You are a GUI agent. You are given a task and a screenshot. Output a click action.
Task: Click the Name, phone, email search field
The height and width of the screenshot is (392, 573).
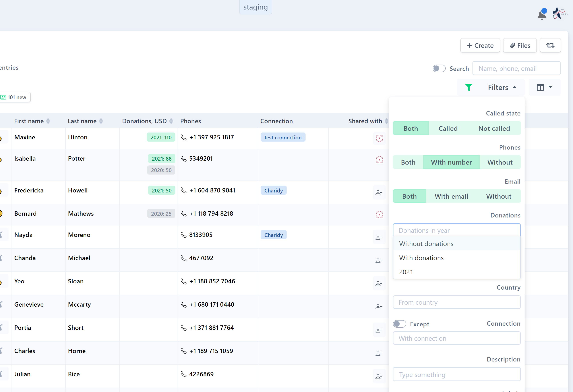tap(516, 68)
